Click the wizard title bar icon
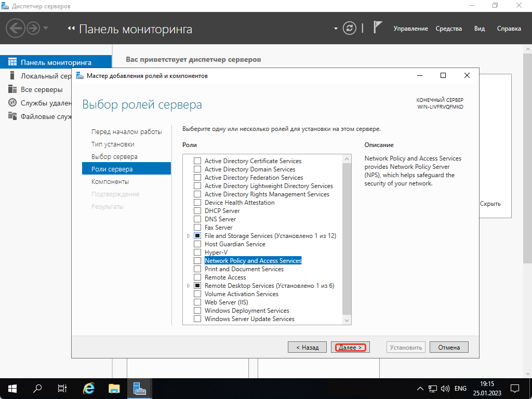The width and height of the screenshot is (532, 399). [79, 76]
